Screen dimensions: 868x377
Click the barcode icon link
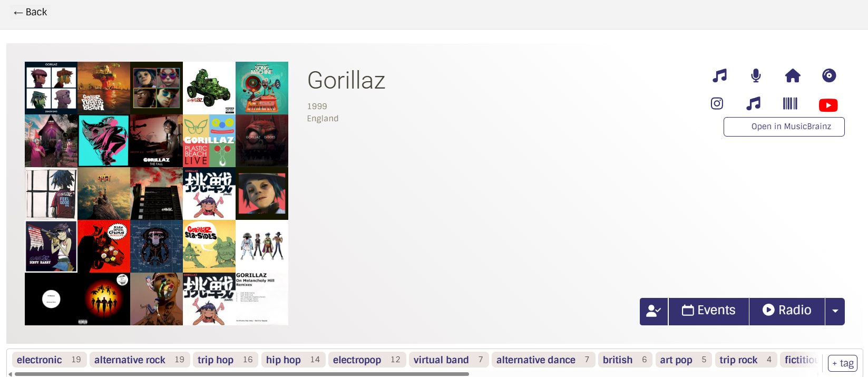[789, 103]
